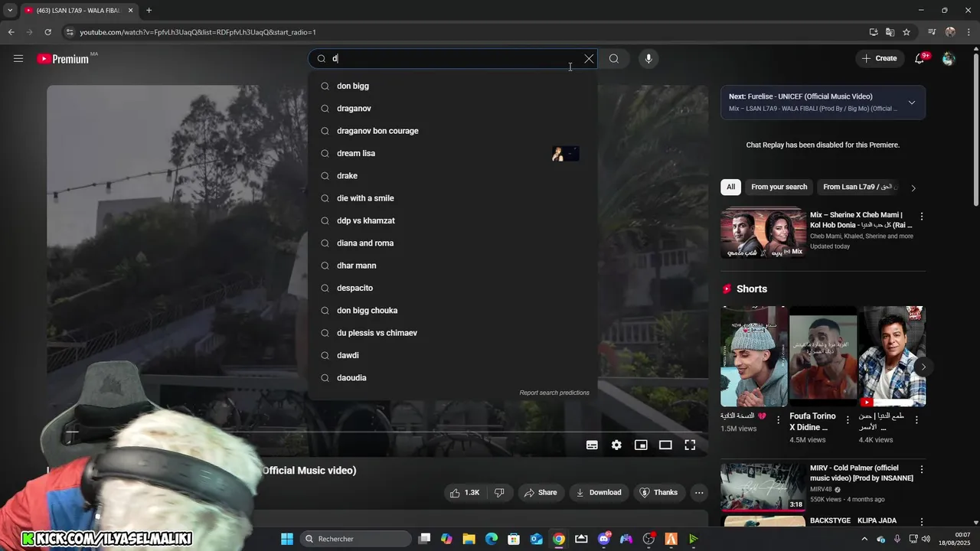
Task: Open the dream lisa suggestion thumbnail
Action: [x=565, y=154]
